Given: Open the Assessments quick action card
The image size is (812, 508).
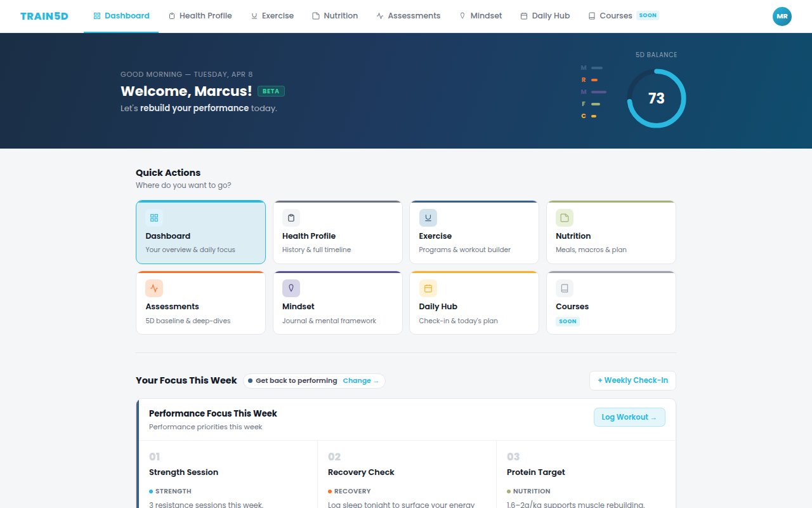Looking at the screenshot, I should 200,303.
